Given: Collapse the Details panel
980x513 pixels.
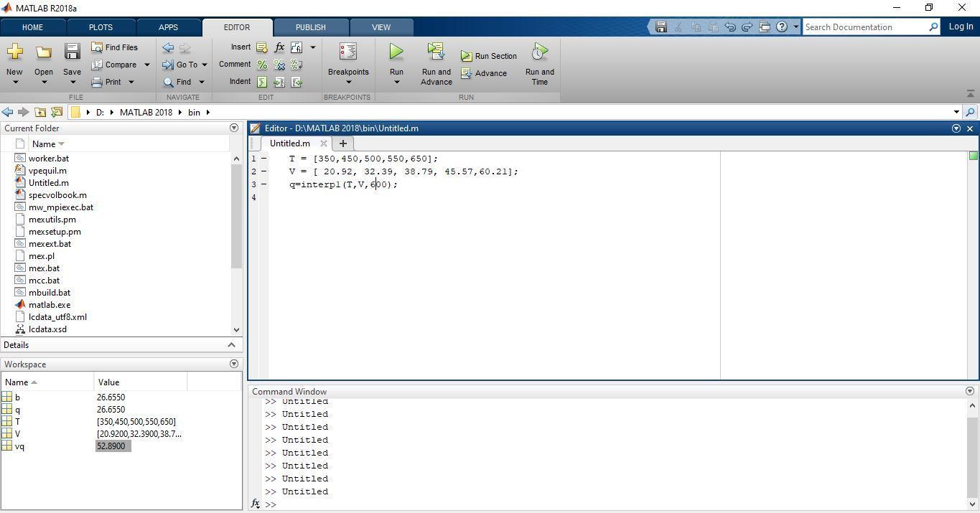Looking at the screenshot, I should point(231,345).
